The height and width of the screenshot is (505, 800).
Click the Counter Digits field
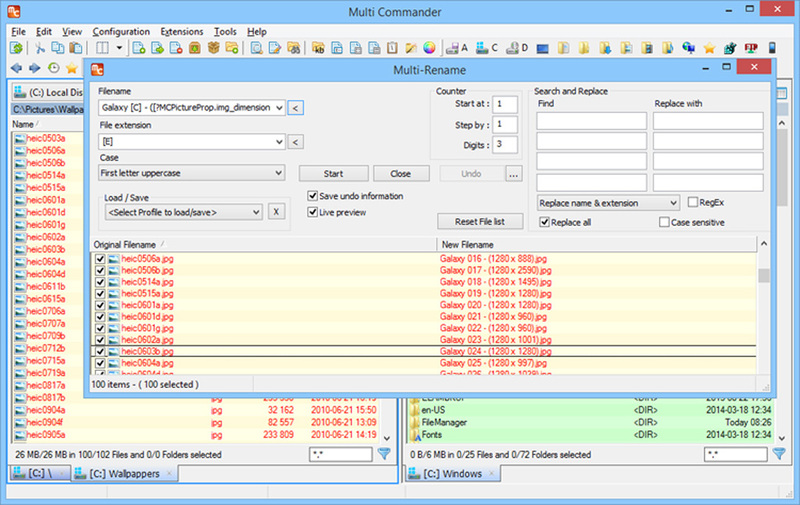pyautogui.click(x=505, y=144)
